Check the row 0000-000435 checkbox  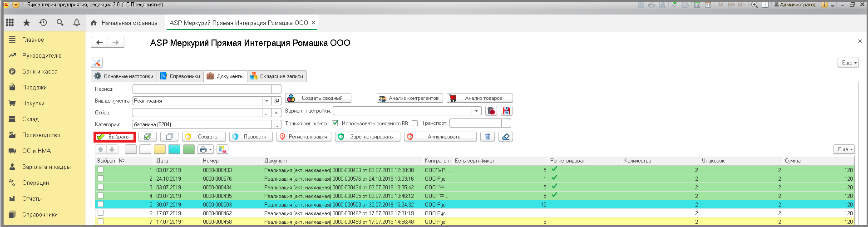click(100, 196)
